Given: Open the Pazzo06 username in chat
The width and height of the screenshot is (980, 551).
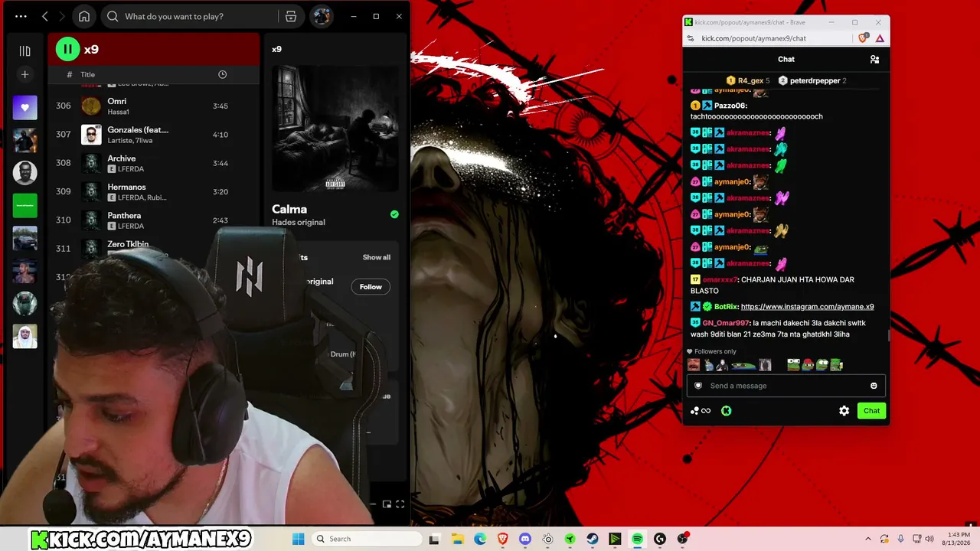Looking at the screenshot, I should click(x=730, y=106).
